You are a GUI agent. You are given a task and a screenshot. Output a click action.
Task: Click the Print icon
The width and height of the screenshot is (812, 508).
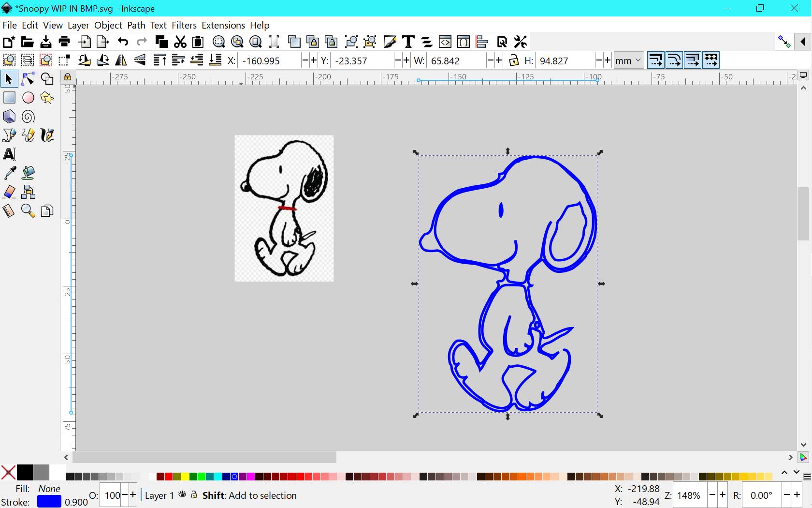coord(64,42)
